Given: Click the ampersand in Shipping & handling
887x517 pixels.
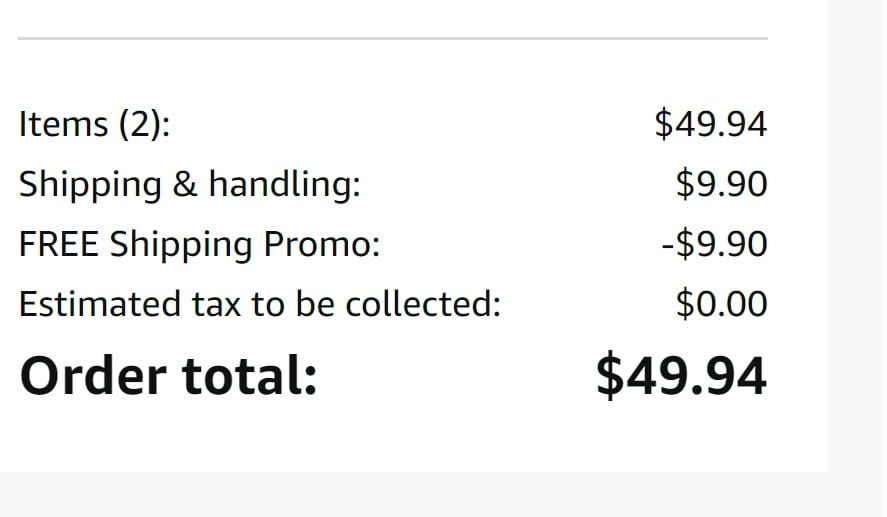Looking at the screenshot, I should tap(184, 184).
